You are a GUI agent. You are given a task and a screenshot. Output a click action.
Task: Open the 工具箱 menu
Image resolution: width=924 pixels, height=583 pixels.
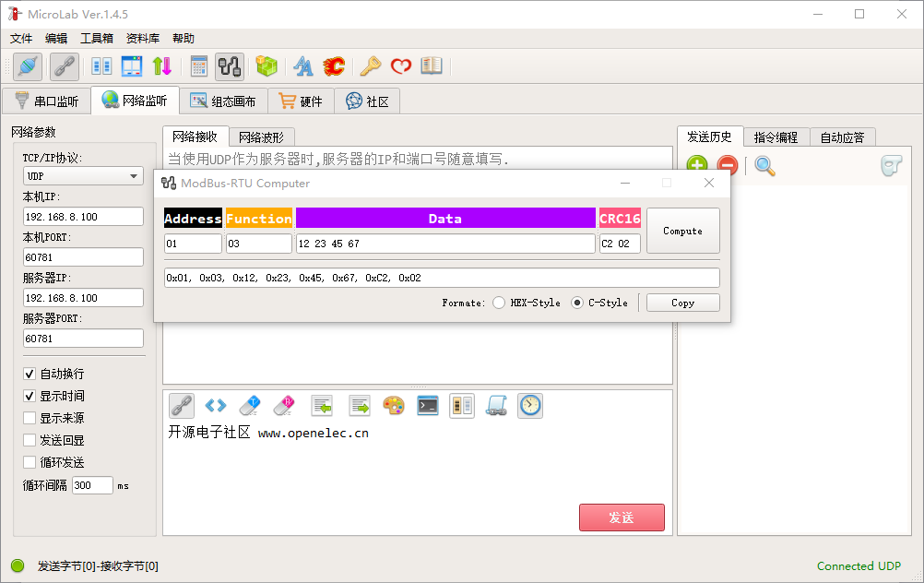coord(97,39)
